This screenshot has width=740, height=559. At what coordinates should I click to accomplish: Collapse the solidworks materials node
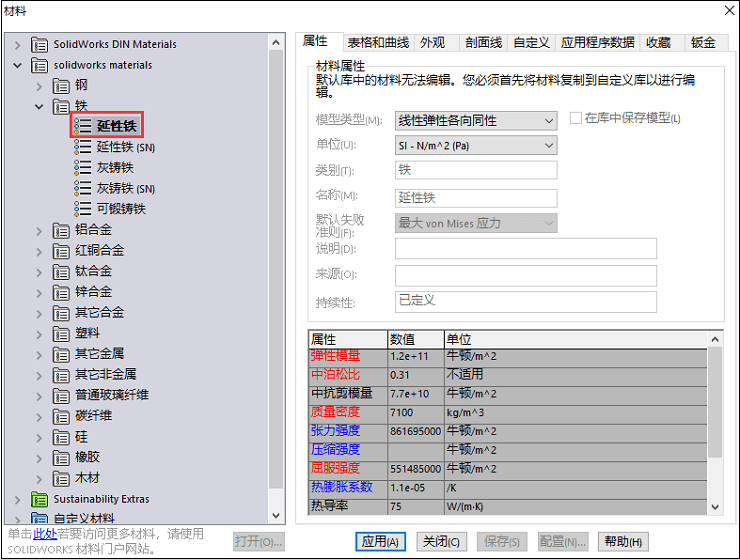[17, 65]
